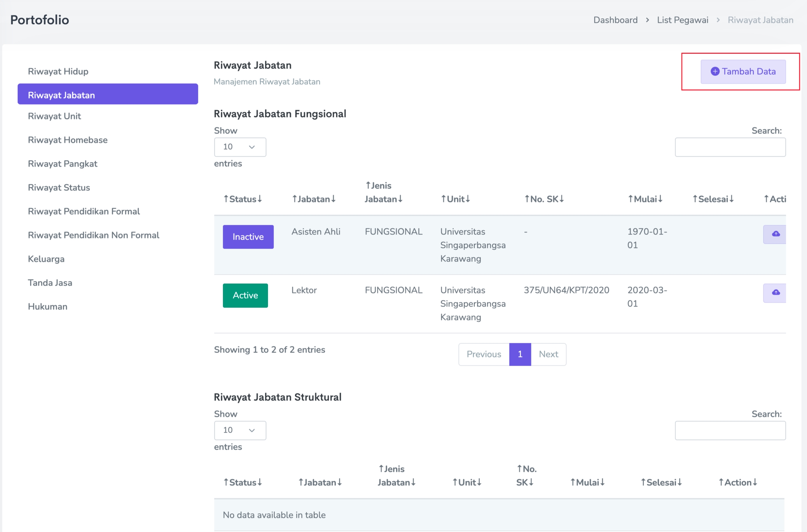Open Riwayat Unit sidebar menu
Viewport: 807px width, 532px height.
[x=54, y=116]
